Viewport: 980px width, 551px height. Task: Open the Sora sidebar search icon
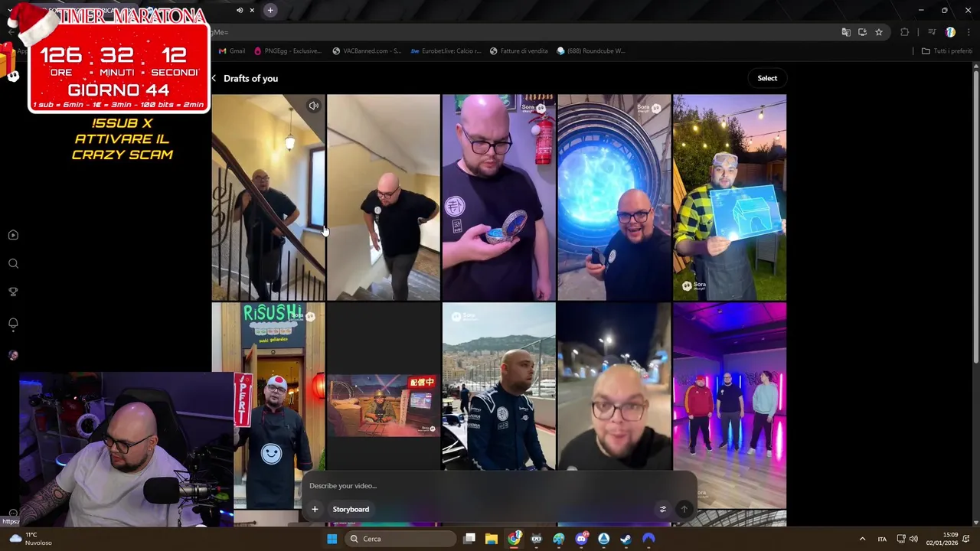click(13, 263)
